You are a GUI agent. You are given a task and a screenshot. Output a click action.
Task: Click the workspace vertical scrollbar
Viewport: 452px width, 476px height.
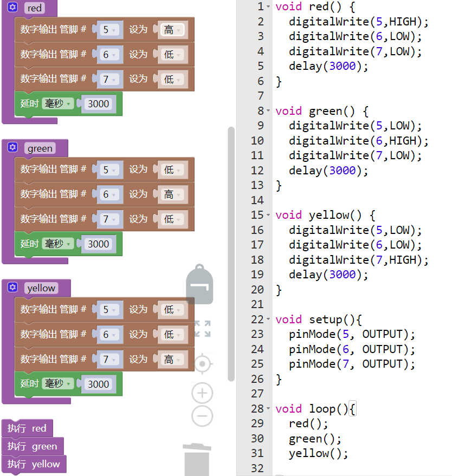(x=231, y=254)
